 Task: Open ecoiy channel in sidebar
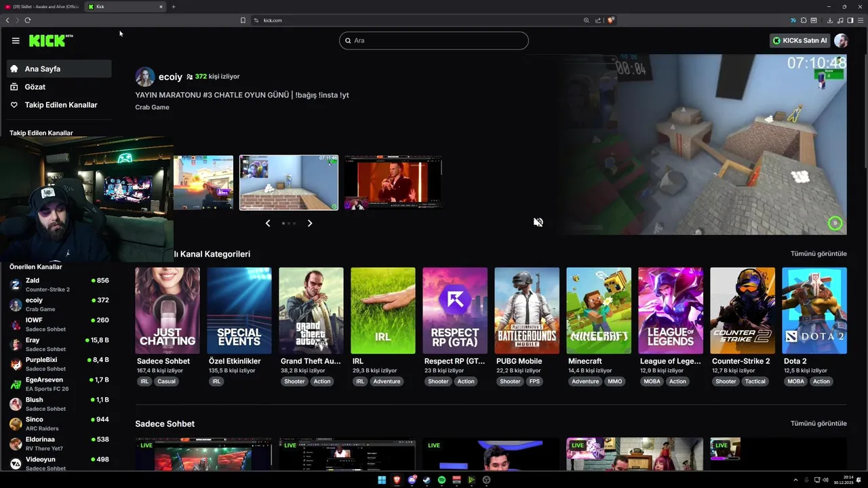[59, 304]
